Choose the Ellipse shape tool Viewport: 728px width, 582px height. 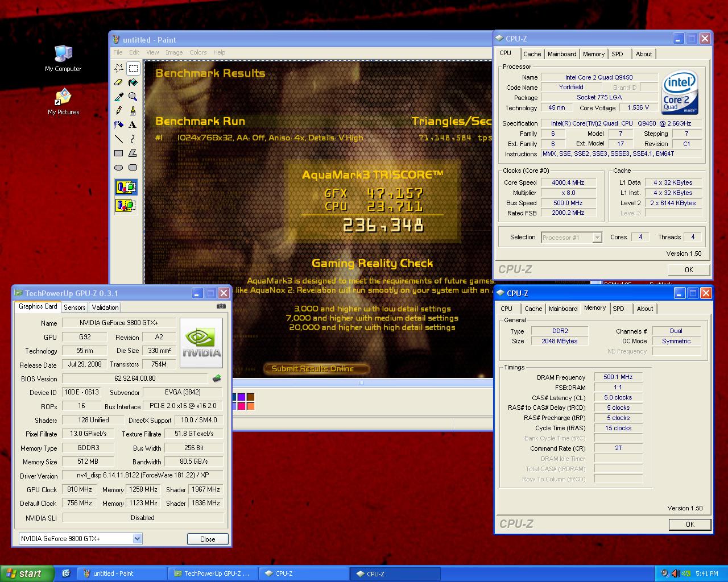click(119, 167)
